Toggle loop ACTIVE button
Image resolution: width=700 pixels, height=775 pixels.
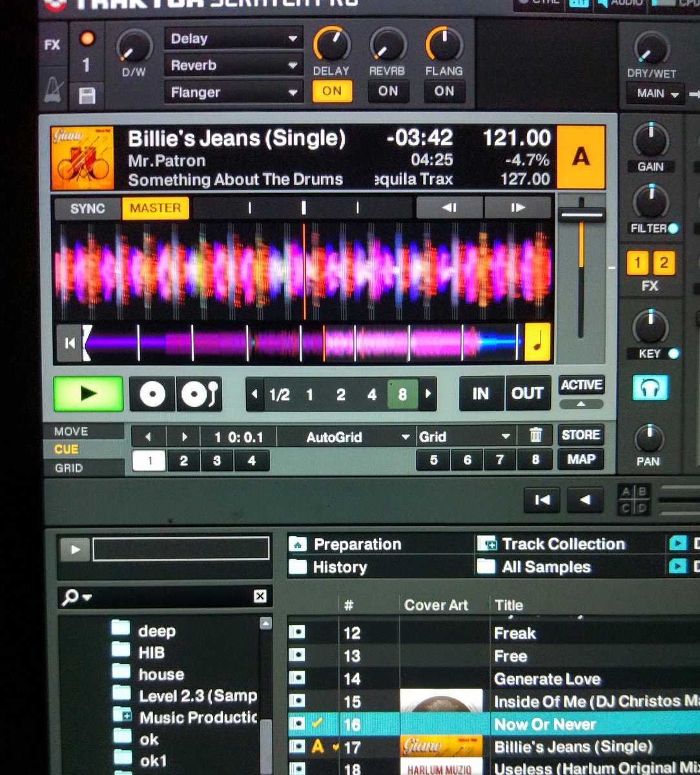[581, 385]
